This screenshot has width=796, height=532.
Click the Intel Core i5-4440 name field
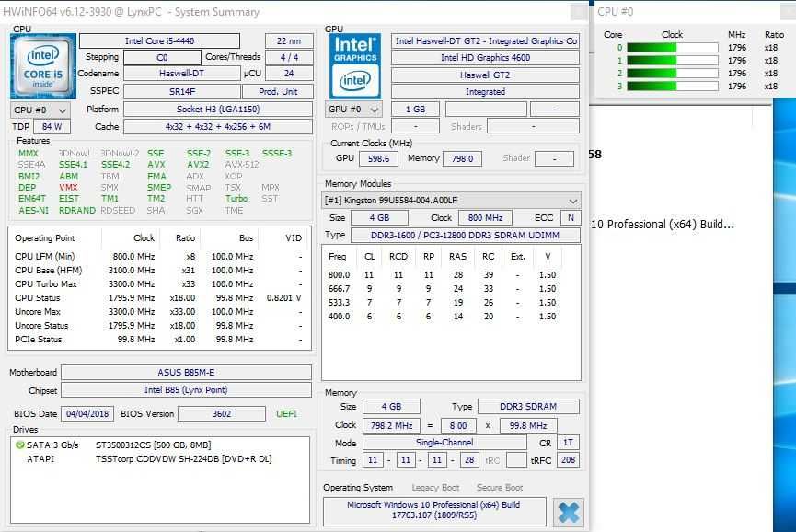pos(159,41)
